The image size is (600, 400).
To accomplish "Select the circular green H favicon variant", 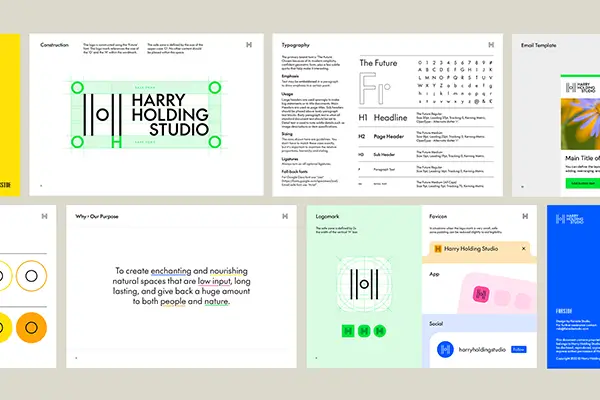I will click(380, 331).
